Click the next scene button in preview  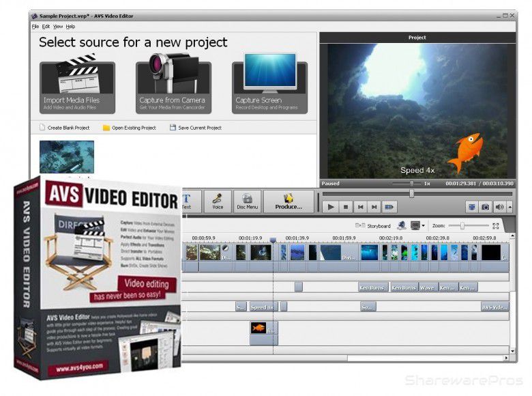click(389, 207)
